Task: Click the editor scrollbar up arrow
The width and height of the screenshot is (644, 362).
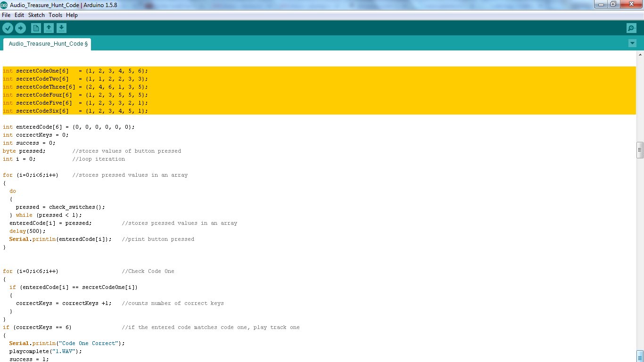Action: [640, 55]
